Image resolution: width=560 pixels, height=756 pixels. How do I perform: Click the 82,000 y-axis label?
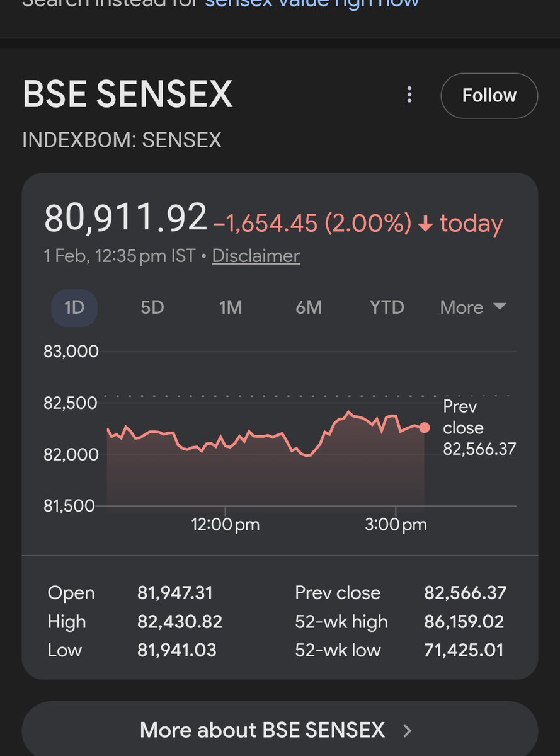pyautogui.click(x=71, y=454)
